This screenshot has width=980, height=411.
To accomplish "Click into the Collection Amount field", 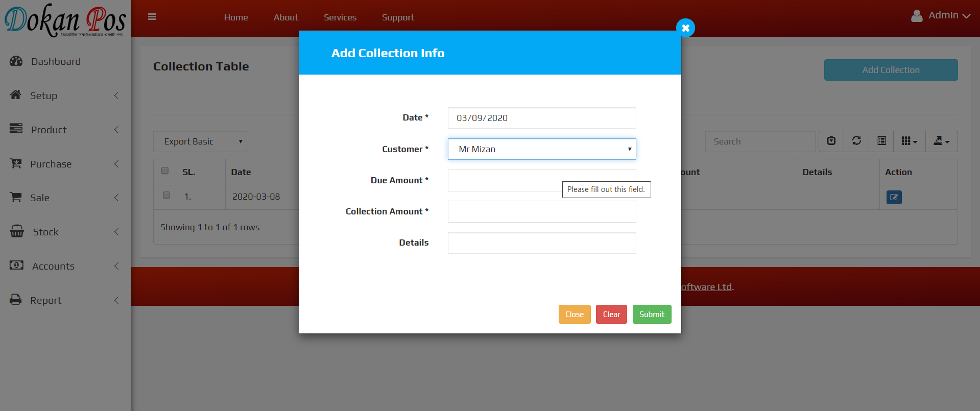I will click(541, 211).
